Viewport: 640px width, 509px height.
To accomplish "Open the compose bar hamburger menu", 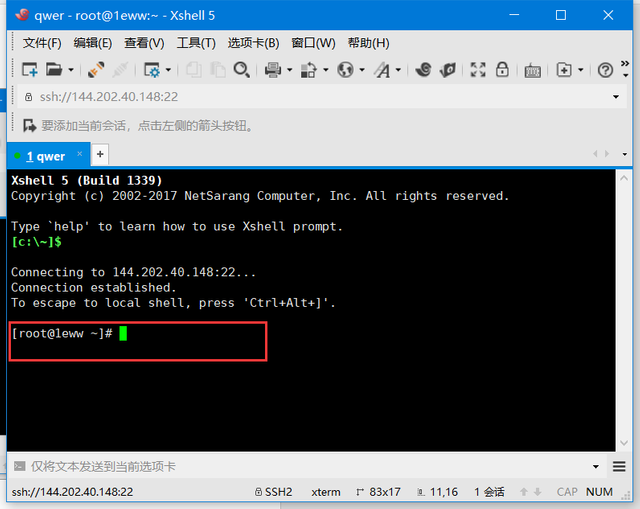I will pyautogui.click(x=619, y=466).
